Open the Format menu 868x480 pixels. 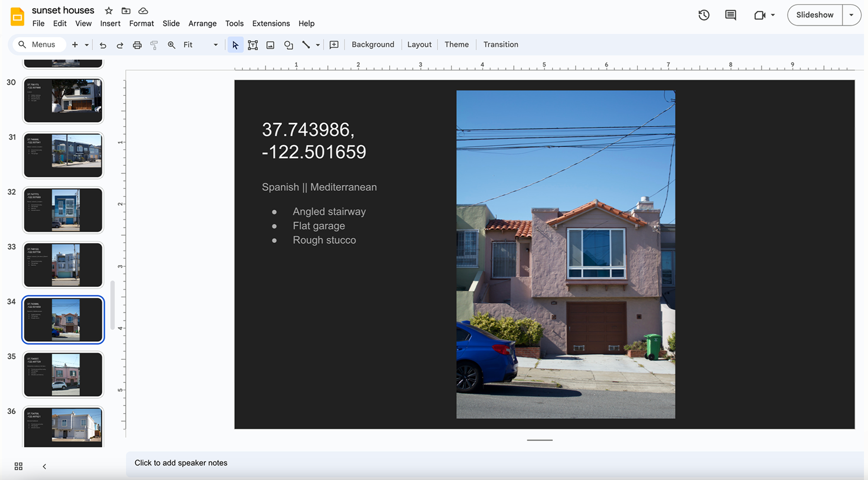142,24
